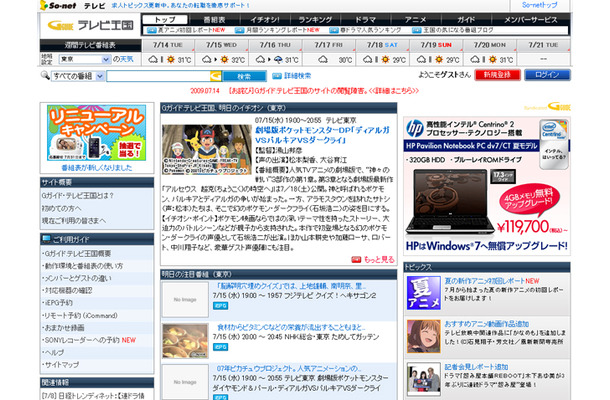This screenshot has width=610, height=400.
Task: Open Gガイド・テレビ王国とは? link
Action: point(77,196)
